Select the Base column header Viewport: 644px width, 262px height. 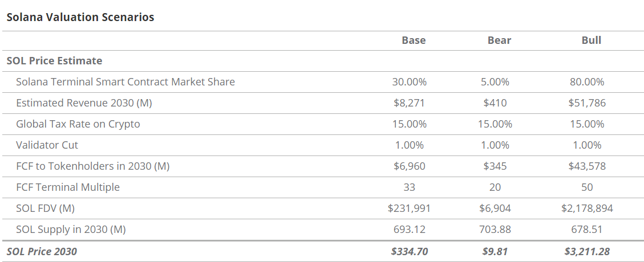click(x=414, y=40)
